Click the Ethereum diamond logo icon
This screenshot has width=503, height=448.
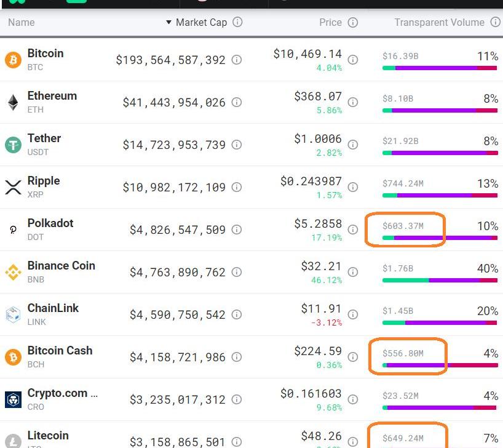point(13,102)
